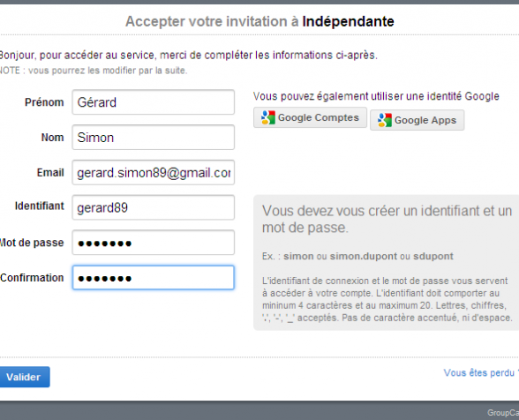Open the GroupCa footer link

(x=503, y=413)
